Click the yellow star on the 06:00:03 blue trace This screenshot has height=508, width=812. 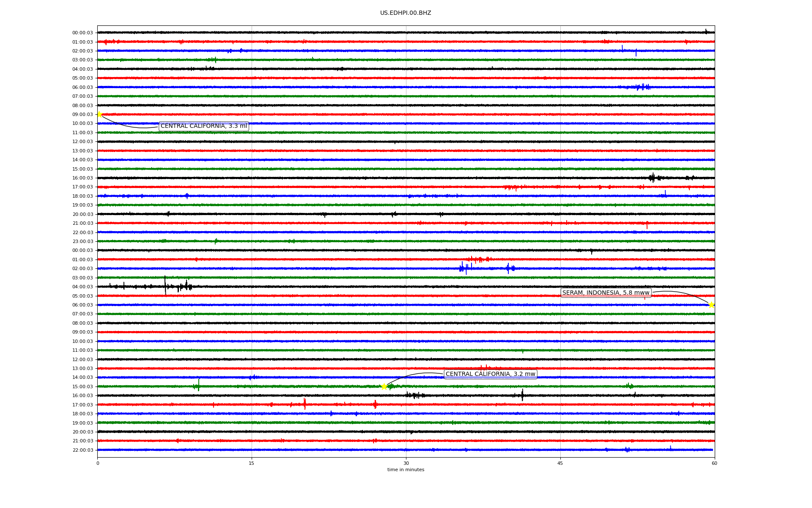(x=711, y=305)
